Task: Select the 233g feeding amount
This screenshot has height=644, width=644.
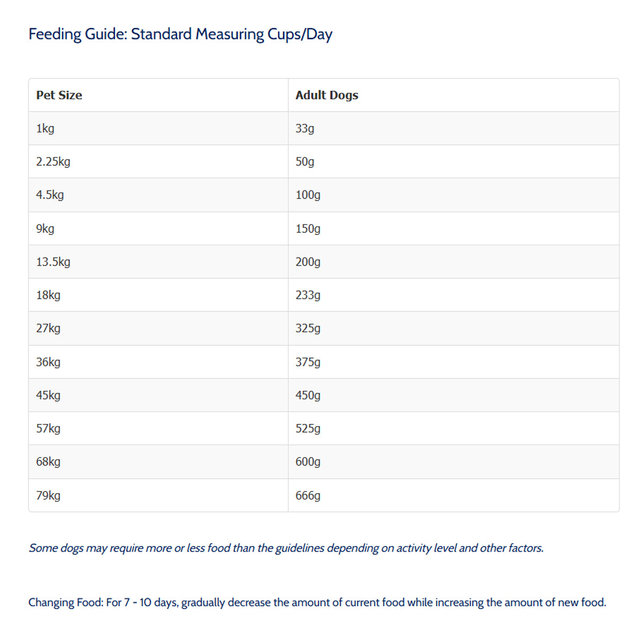Action: click(308, 295)
